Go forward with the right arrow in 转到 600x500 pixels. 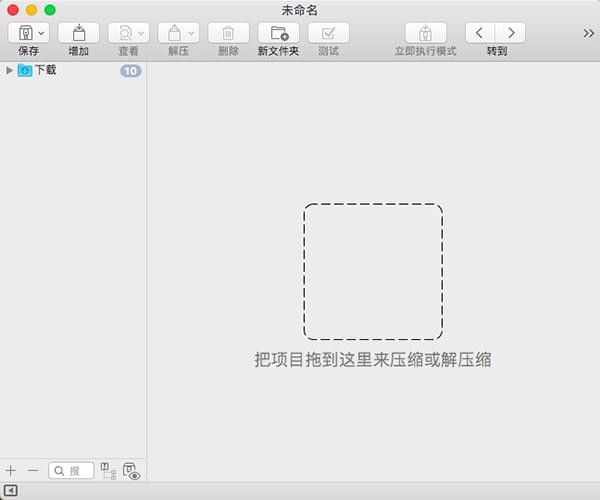point(511,33)
